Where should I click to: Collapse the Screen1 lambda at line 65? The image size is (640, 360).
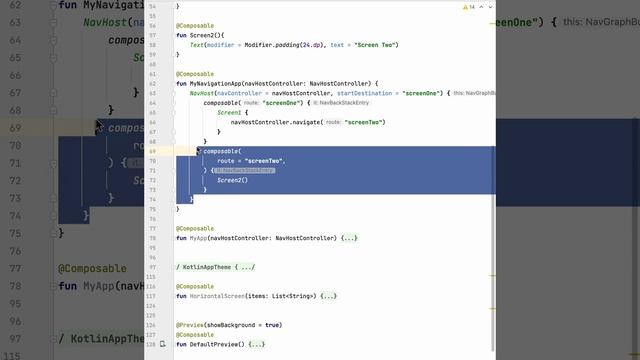point(173,113)
